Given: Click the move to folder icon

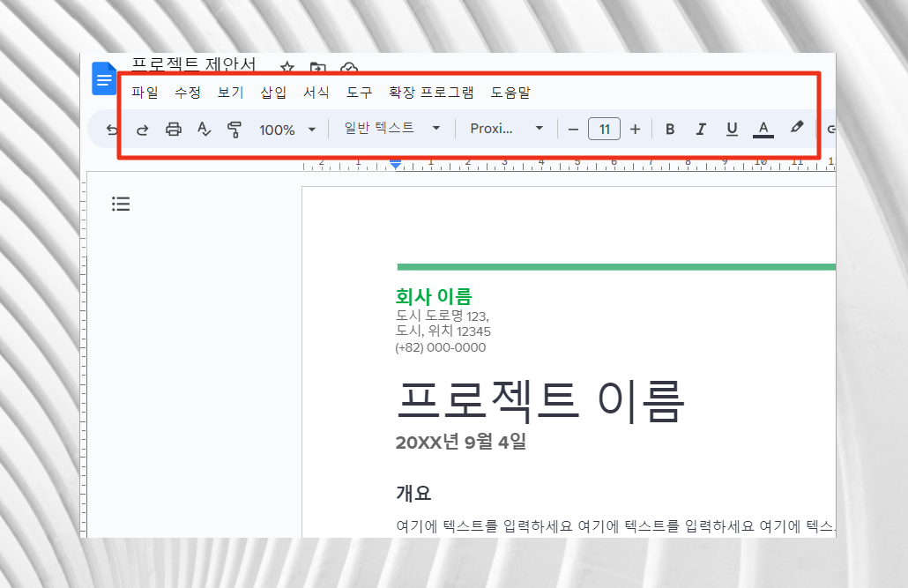Looking at the screenshot, I should (318, 67).
